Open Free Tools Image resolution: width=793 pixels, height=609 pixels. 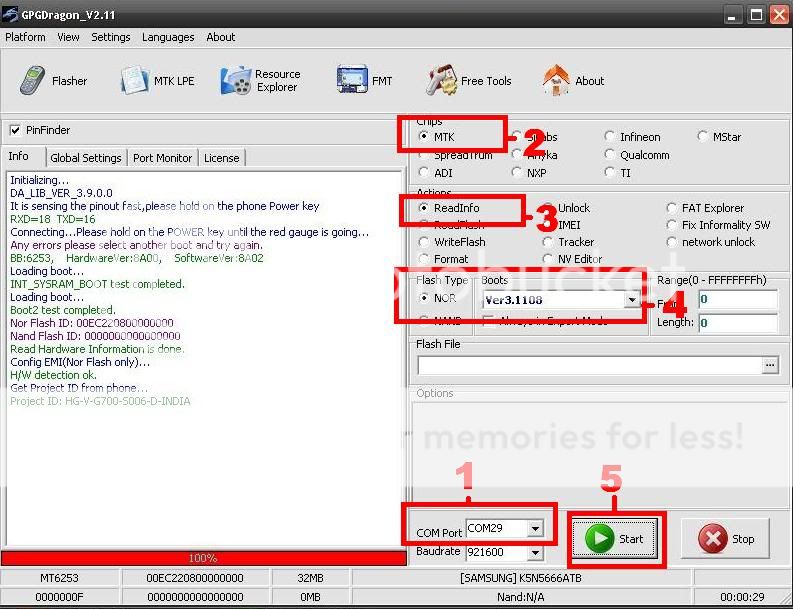coord(468,81)
